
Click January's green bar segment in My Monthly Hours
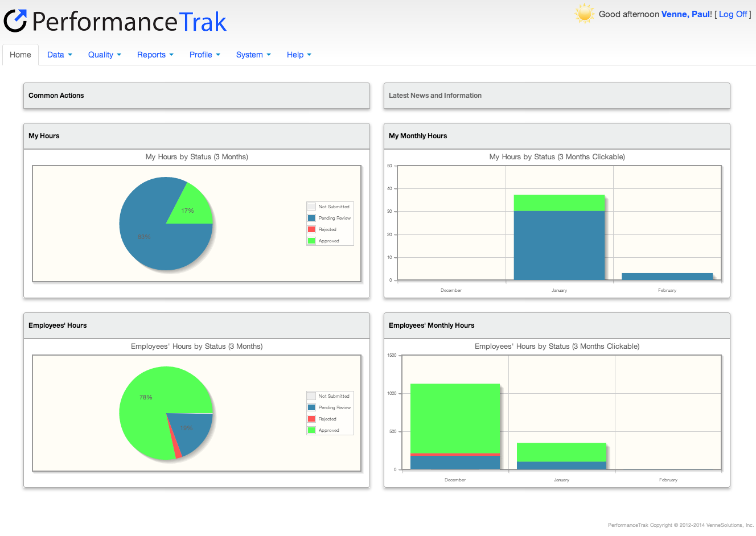[559, 203]
